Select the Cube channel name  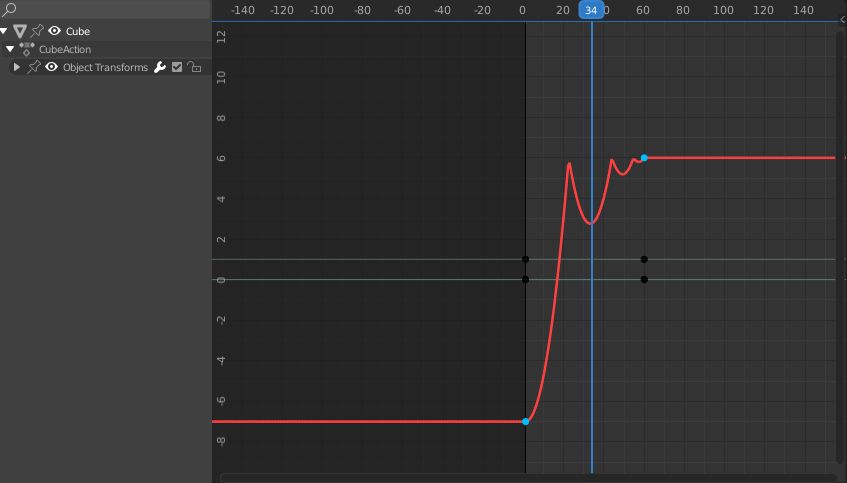[x=78, y=31]
